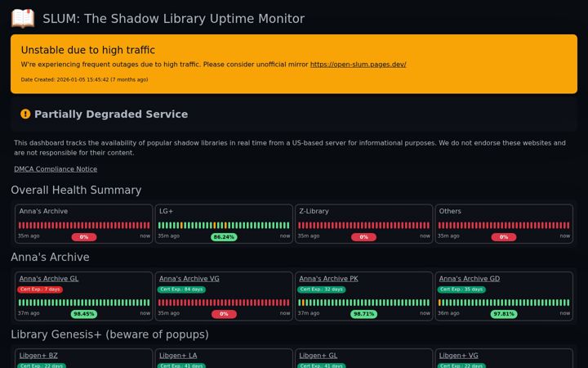The width and height of the screenshot is (588, 368).
Task: Click the Z-Library summary uptime bar
Action: [363, 226]
